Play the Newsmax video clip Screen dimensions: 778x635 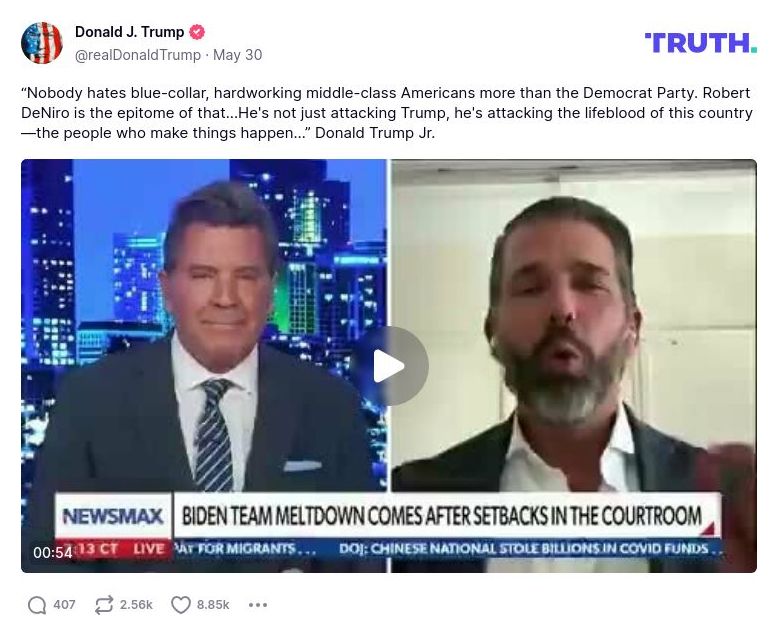(x=389, y=366)
